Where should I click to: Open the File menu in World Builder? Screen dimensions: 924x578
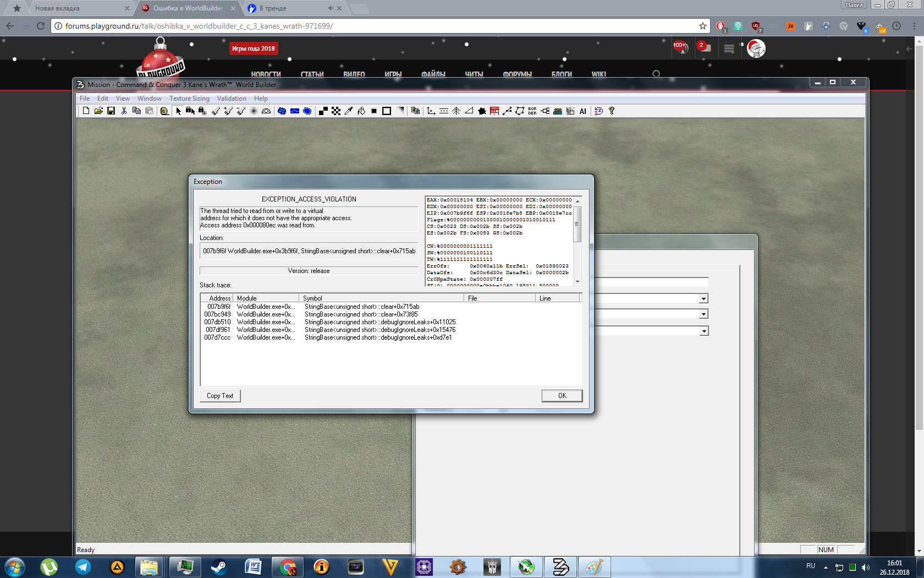click(x=85, y=99)
